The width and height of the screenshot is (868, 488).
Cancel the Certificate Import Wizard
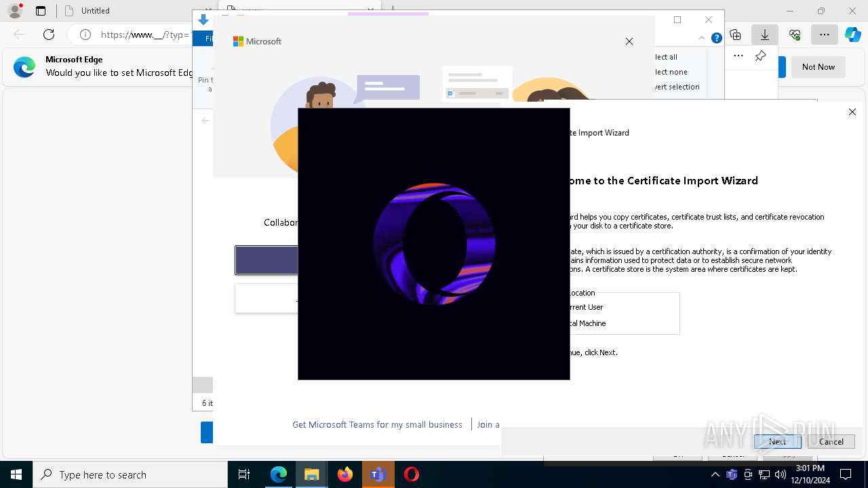click(x=831, y=441)
